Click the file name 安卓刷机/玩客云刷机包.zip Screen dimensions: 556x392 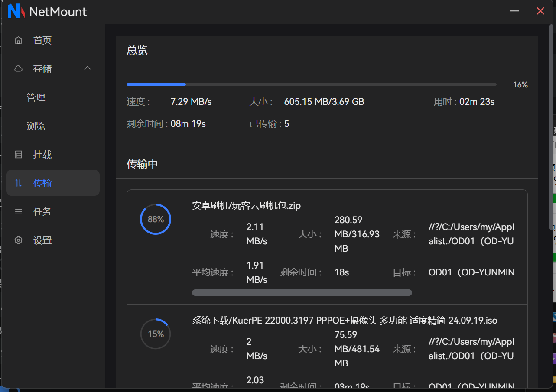pos(247,206)
